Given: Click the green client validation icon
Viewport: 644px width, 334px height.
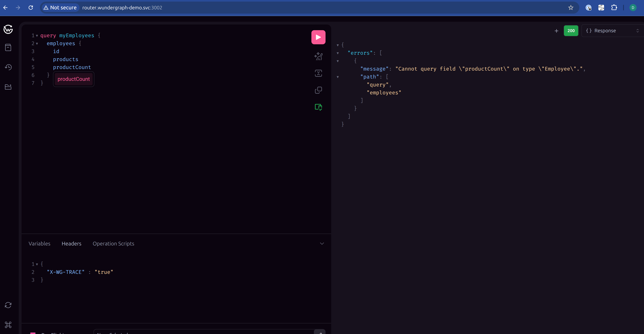Looking at the screenshot, I should click(x=318, y=107).
